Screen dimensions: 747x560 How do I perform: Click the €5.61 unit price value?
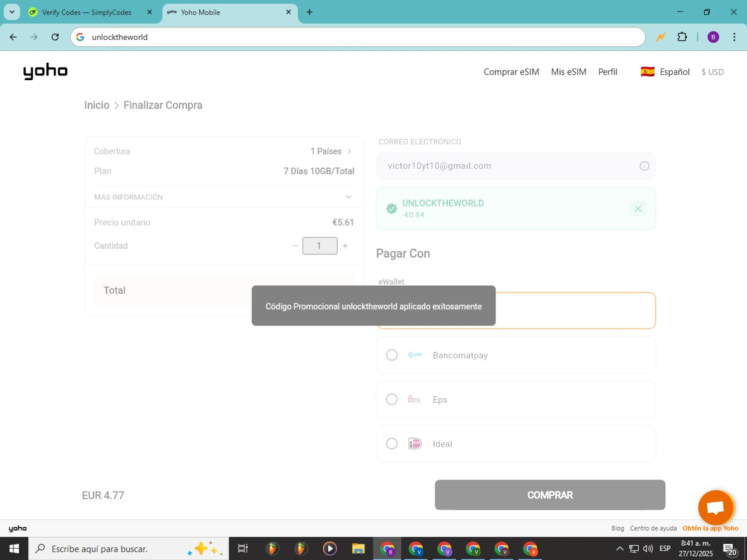[x=343, y=223]
